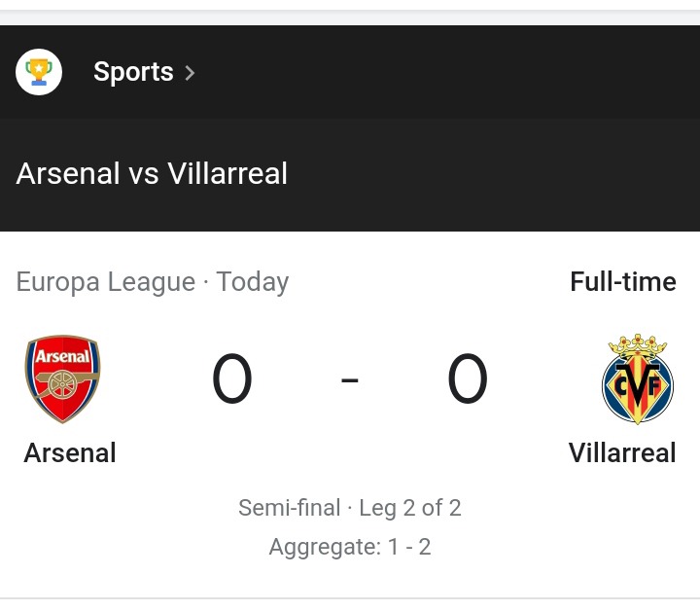Open the Villarreal team name link

point(622,452)
